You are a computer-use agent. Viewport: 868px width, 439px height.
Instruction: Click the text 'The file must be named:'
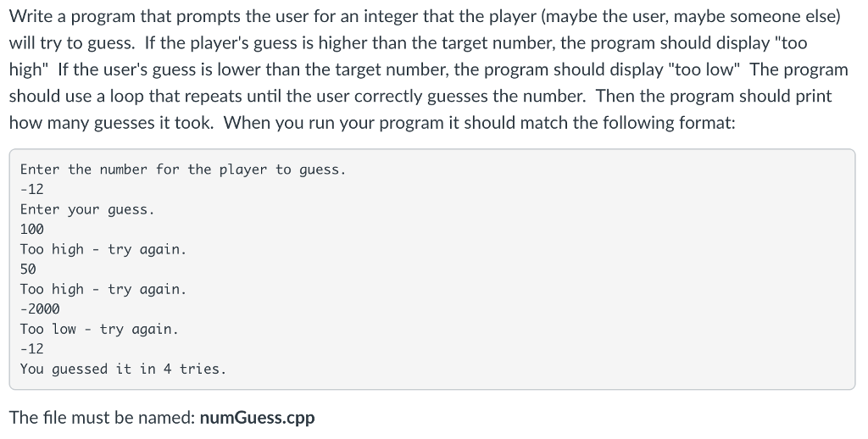coord(102,418)
